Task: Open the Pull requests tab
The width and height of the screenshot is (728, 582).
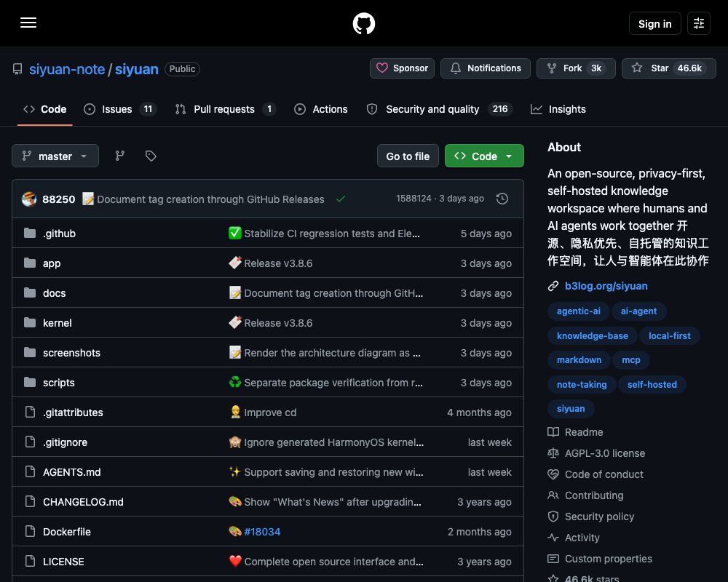Action: [x=225, y=109]
